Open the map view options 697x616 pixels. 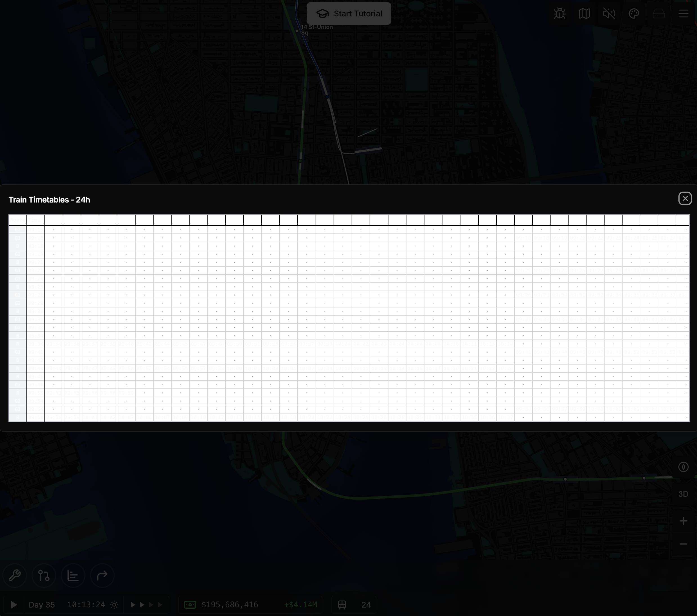point(584,14)
